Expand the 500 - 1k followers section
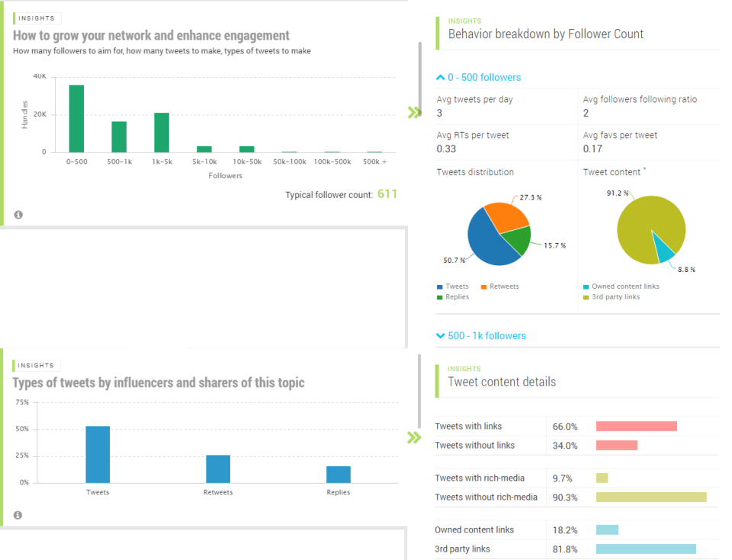Screen dimensions: 732x560 point(481,335)
